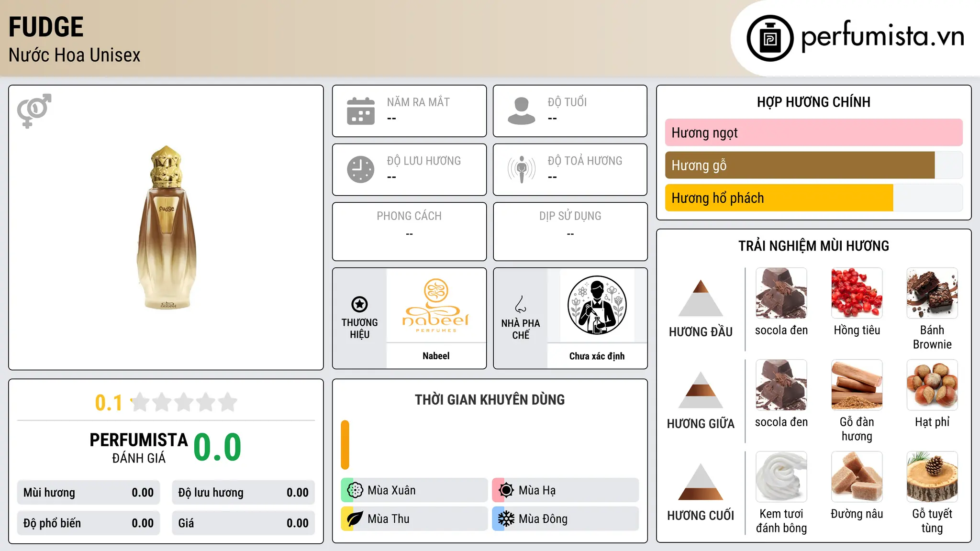Click the Phong cách info box
The image size is (980, 551).
409,231
